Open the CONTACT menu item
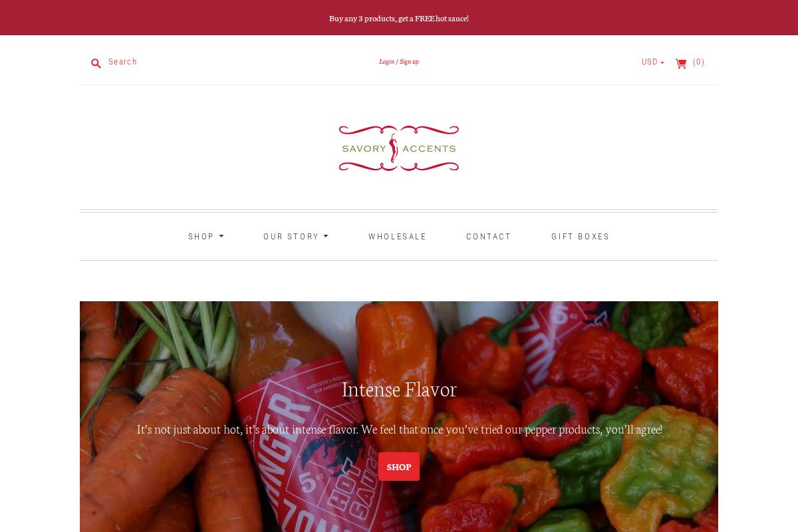798x532 pixels. tap(489, 236)
